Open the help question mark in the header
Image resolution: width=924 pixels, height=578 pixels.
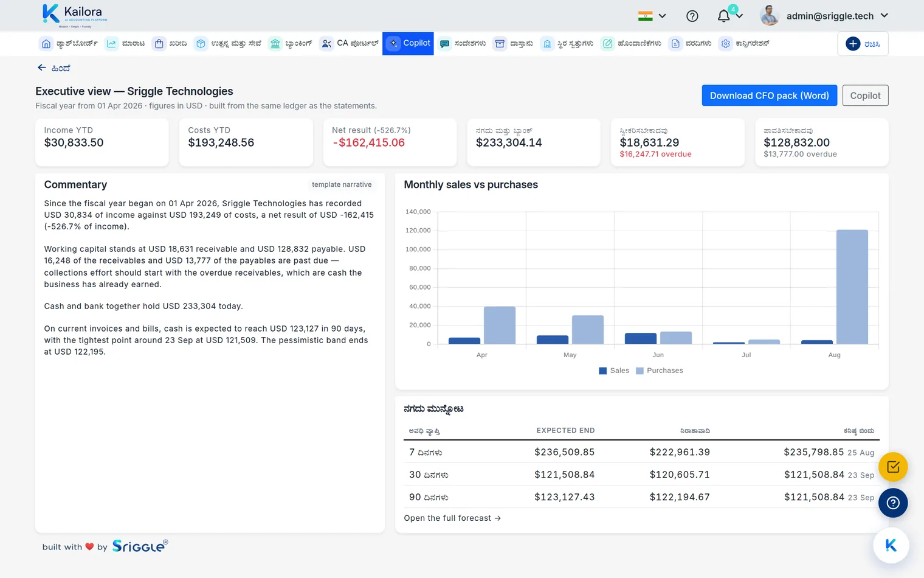[692, 16]
